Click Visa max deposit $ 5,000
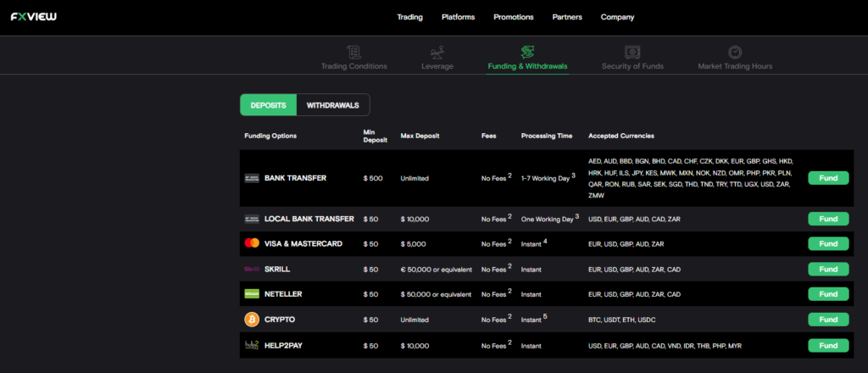 click(x=414, y=244)
